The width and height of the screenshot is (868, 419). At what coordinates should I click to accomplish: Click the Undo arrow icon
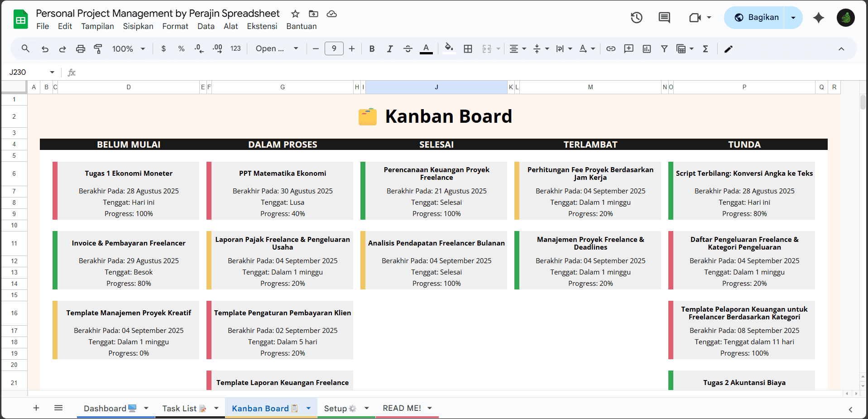tap(45, 49)
